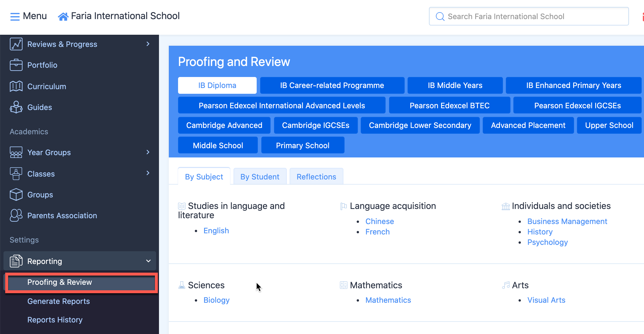The image size is (644, 334).
Task: Click the Curriculum map icon
Action: click(16, 86)
